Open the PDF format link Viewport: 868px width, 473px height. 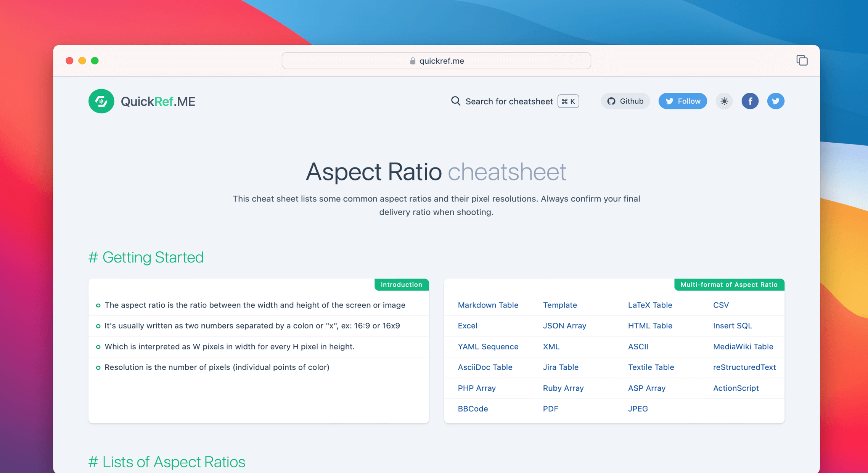[550, 409]
